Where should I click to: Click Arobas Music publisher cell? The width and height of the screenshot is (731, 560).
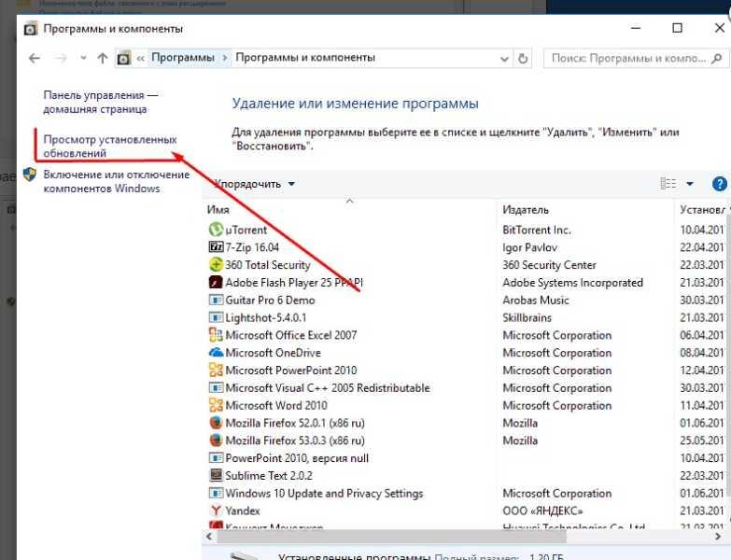click(536, 300)
